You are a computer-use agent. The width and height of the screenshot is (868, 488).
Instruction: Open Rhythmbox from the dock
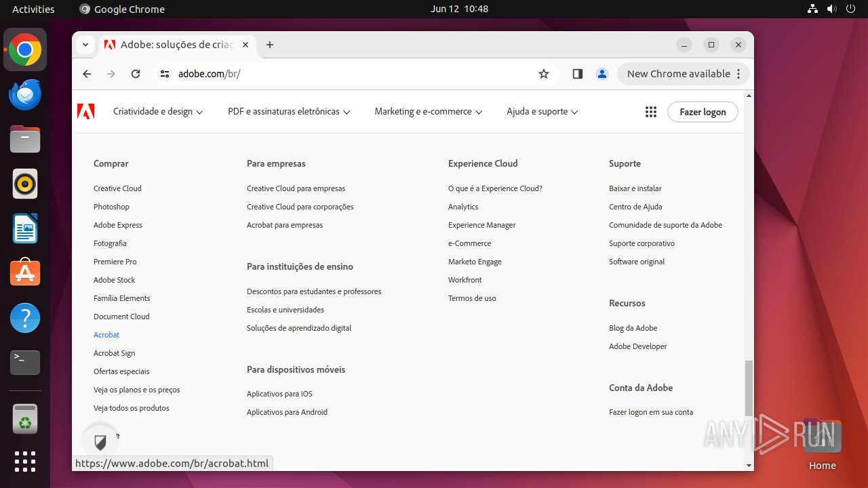coord(25,184)
